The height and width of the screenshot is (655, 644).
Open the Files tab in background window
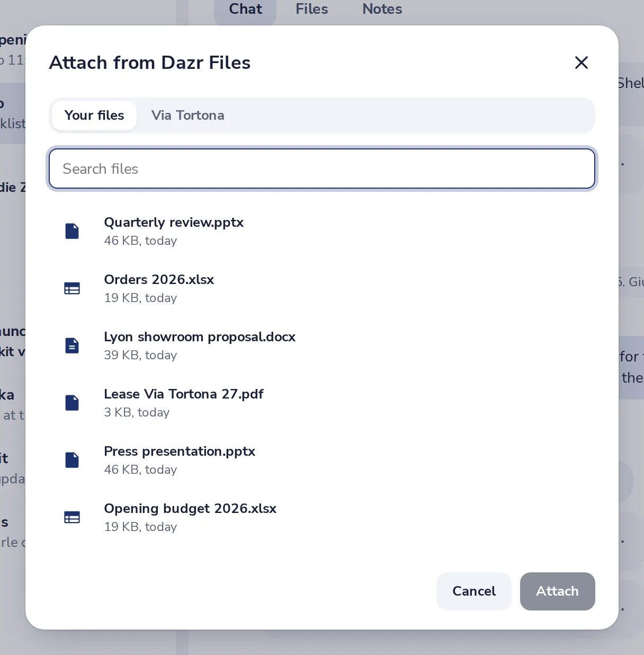(x=312, y=10)
